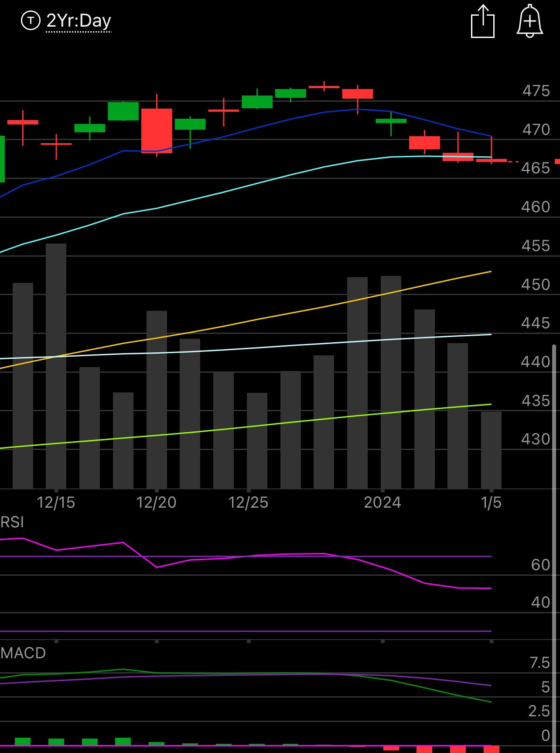Tap the tallest volume bar at 12/15
560x753 pixels.
point(56,366)
